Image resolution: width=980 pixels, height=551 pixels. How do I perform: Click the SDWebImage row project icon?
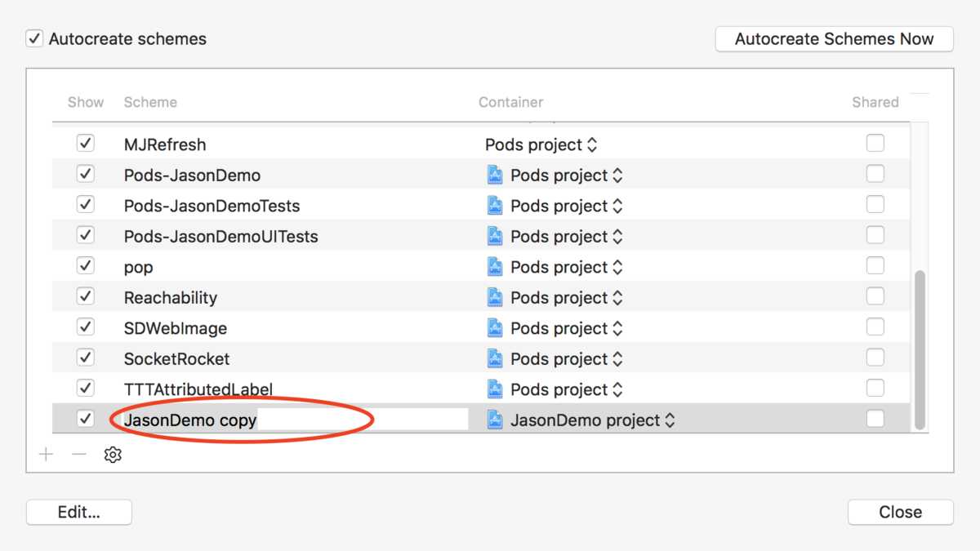[495, 328]
